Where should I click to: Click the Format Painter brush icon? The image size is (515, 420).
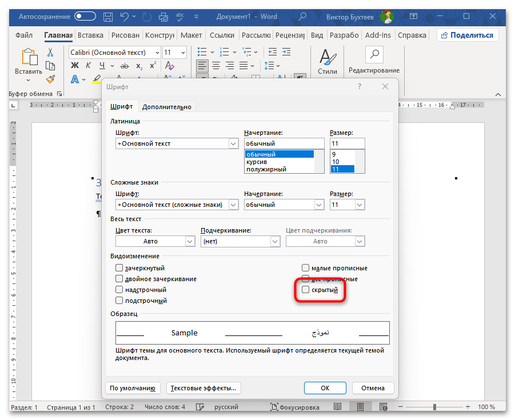[50, 79]
